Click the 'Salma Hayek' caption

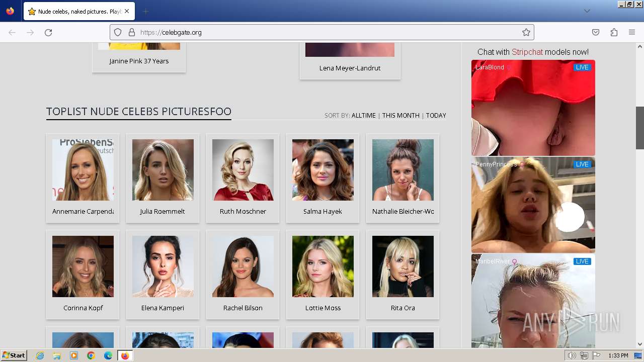pos(323,211)
